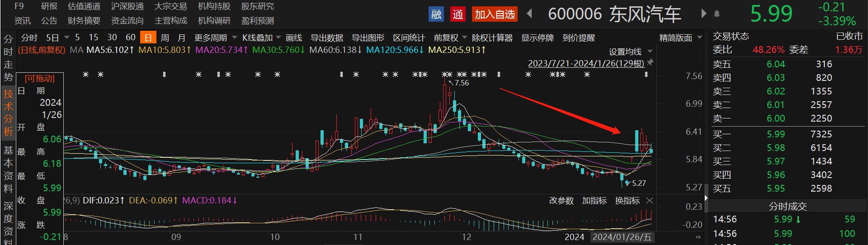Click 导出图形 export chart
The height and width of the screenshot is (245, 868).
tap(368, 38)
